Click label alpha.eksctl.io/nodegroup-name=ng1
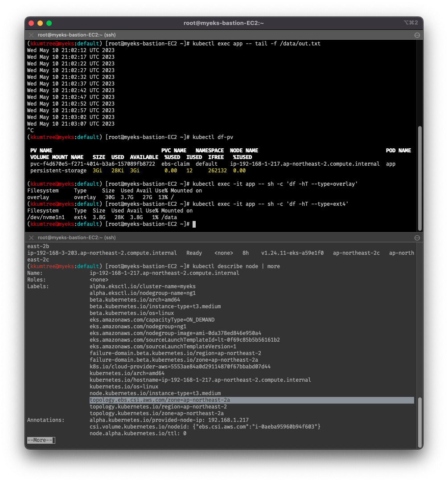This screenshot has height=482, width=448. (x=143, y=293)
